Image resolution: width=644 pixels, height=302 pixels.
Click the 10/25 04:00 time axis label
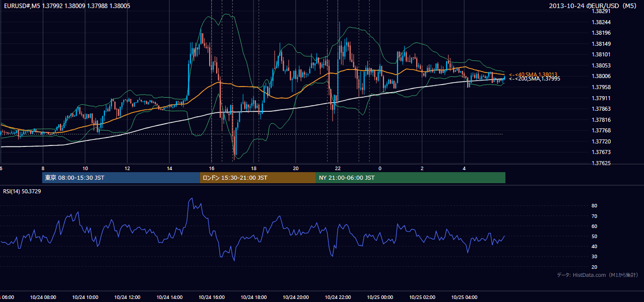click(464, 297)
